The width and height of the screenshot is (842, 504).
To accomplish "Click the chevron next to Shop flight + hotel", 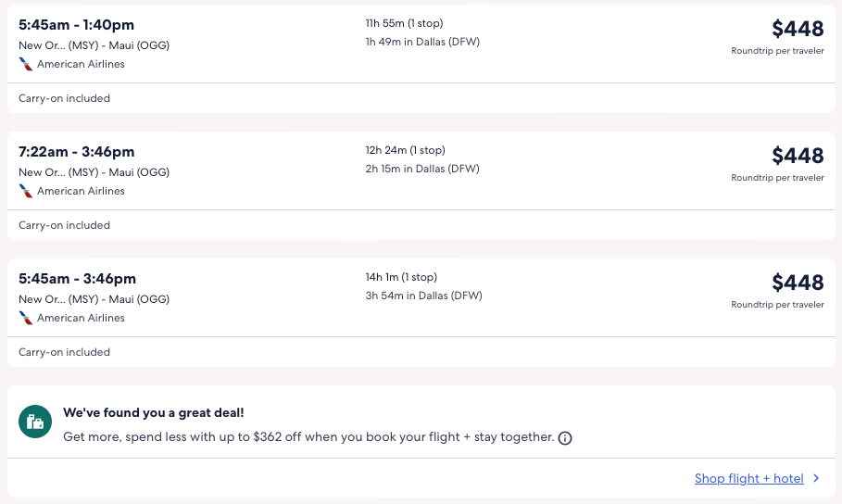I will click(x=816, y=478).
